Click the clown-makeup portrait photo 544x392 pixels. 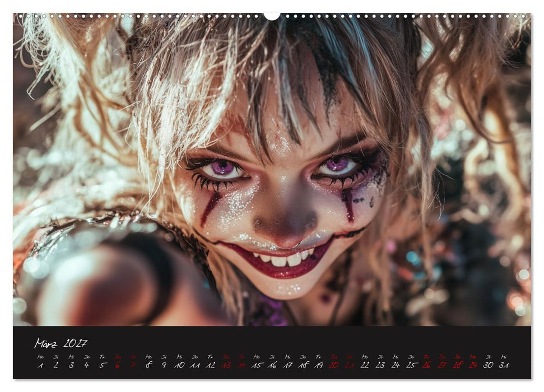pyautogui.click(x=272, y=170)
